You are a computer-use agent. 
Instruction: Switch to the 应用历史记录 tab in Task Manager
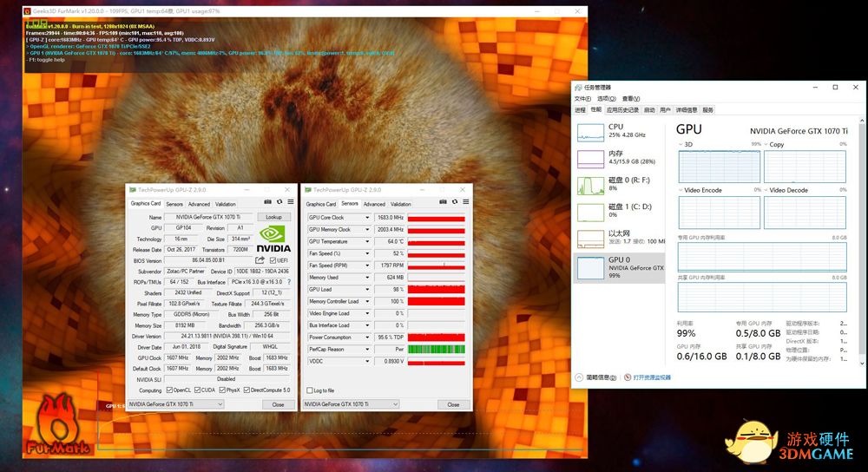pos(622,110)
